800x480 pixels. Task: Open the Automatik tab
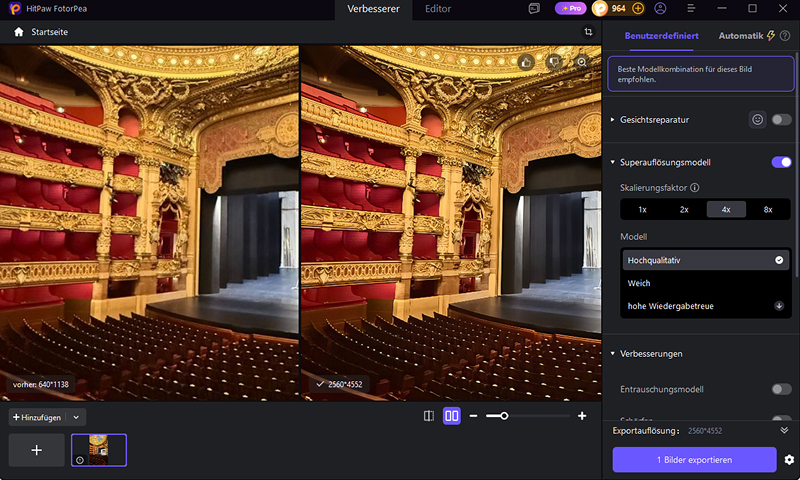[x=741, y=36]
